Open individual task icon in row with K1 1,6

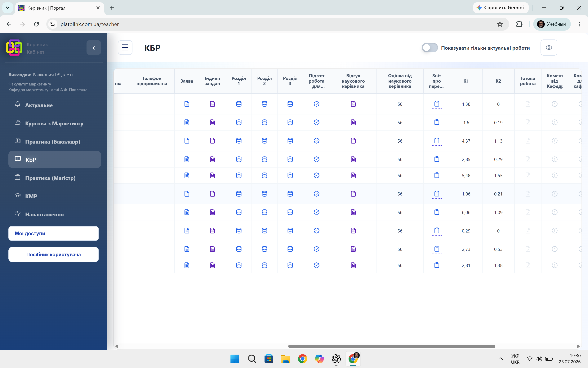coord(212,122)
